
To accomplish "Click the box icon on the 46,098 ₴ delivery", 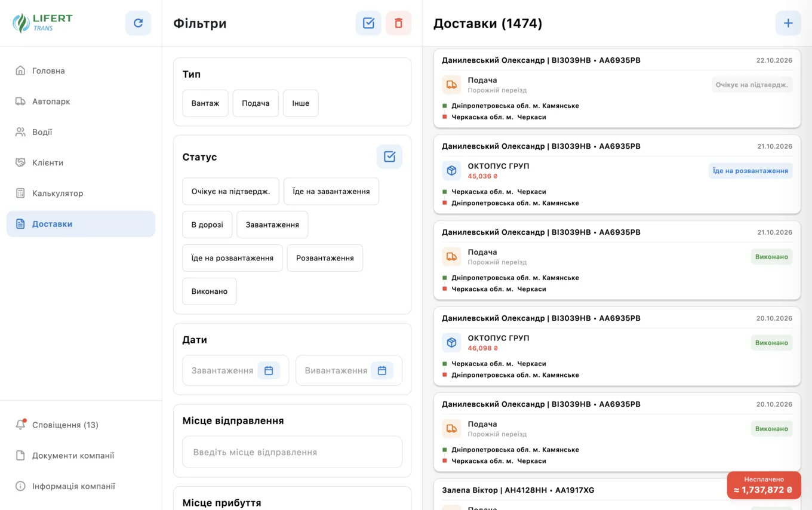I will pos(451,343).
